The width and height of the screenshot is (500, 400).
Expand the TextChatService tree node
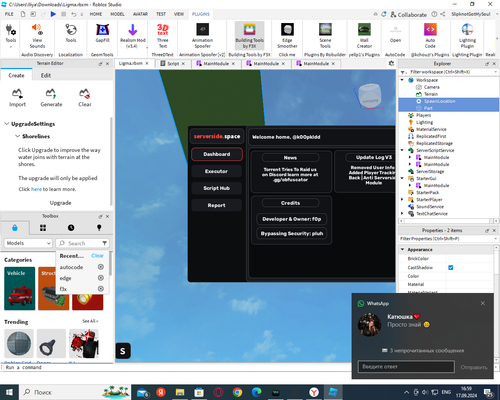tap(402, 213)
